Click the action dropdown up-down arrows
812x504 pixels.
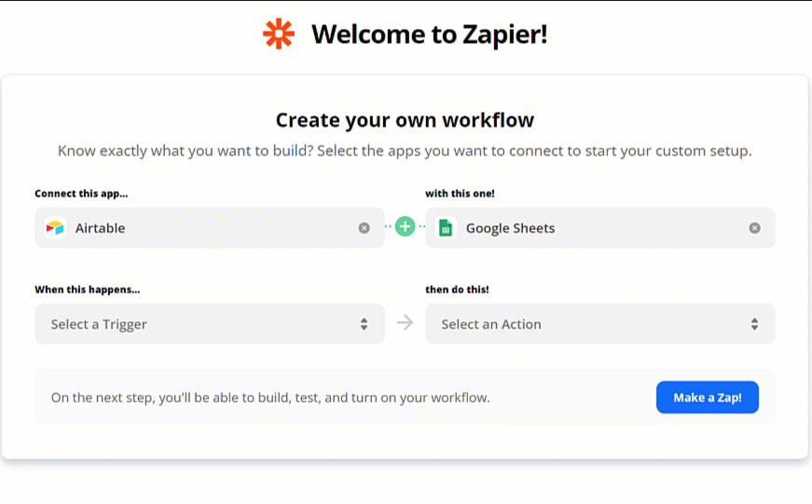click(x=754, y=324)
